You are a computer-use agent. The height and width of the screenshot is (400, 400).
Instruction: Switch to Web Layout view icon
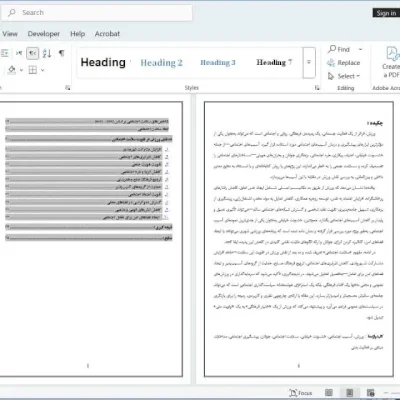coord(371,393)
